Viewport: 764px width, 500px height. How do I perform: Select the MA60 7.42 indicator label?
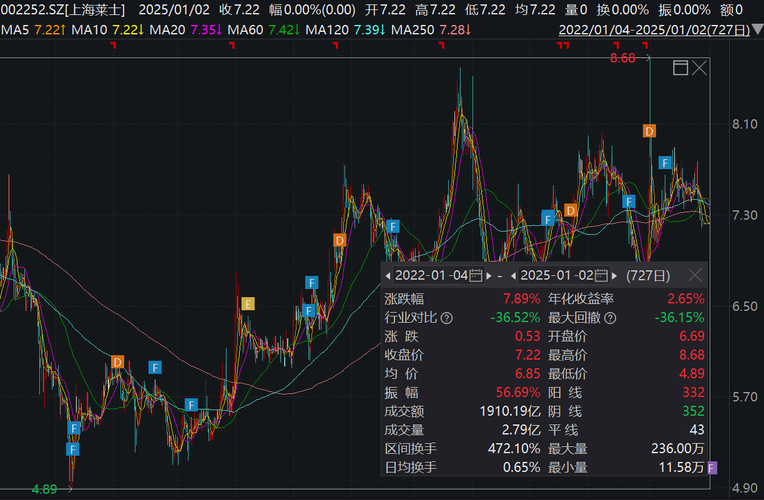(264, 30)
